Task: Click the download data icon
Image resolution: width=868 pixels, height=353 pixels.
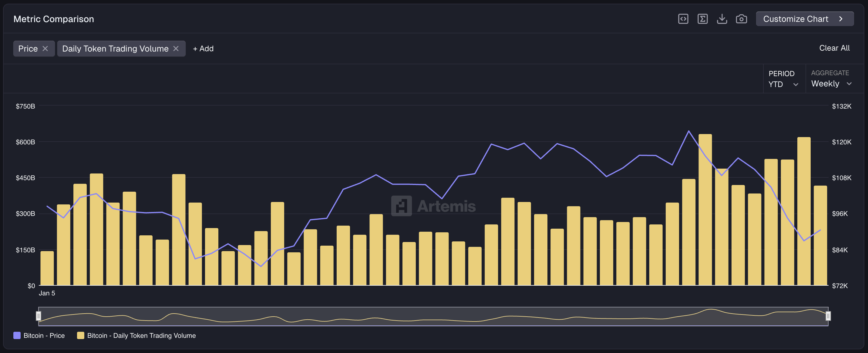Action: tap(722, 19)
